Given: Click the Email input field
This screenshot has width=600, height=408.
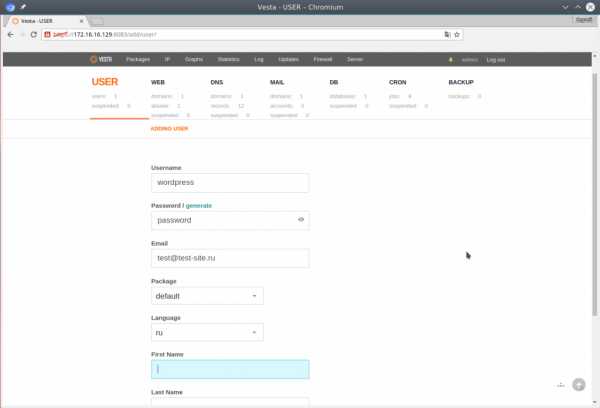Looking at the screenshot, I should 230,258.
